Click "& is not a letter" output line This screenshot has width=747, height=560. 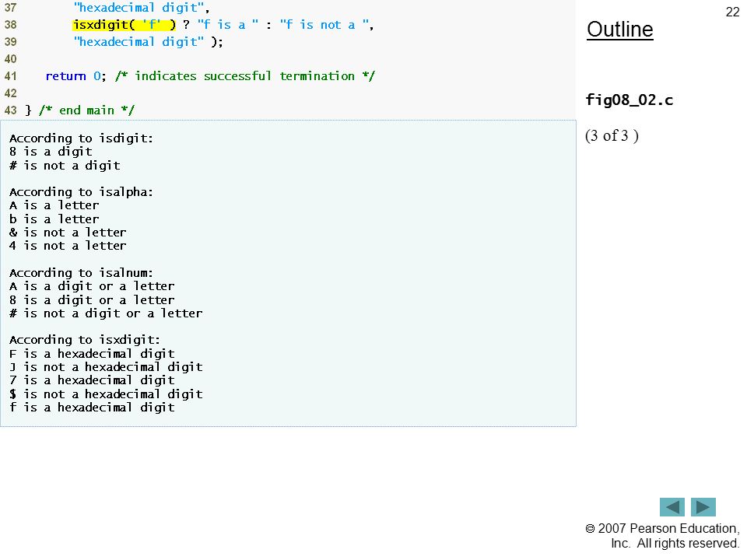tap(68, 233)
